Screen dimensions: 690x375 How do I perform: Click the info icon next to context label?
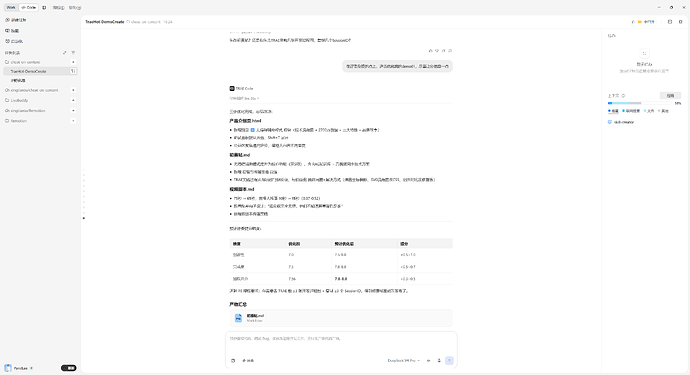(623, 96)
